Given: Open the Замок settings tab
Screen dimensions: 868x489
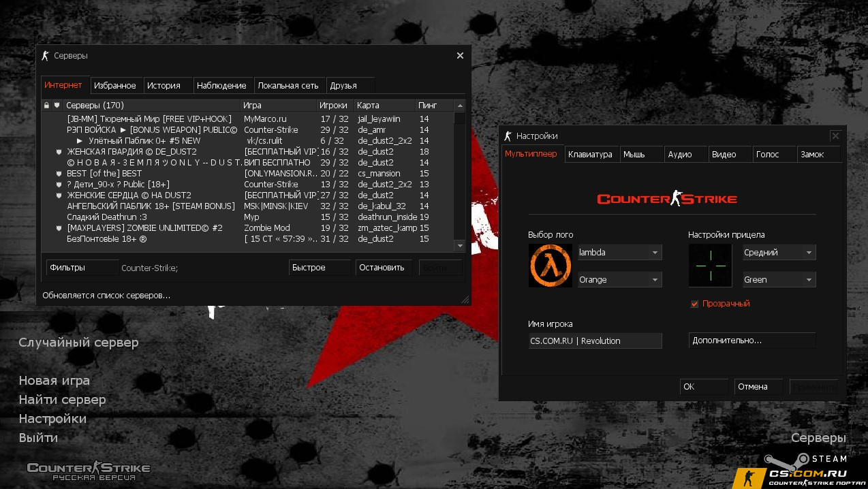Looking at the screenshot, I should [x=819, y=155].
